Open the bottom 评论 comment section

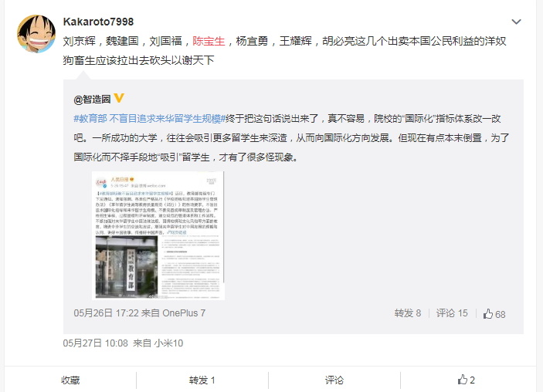(x=334, y=380)
